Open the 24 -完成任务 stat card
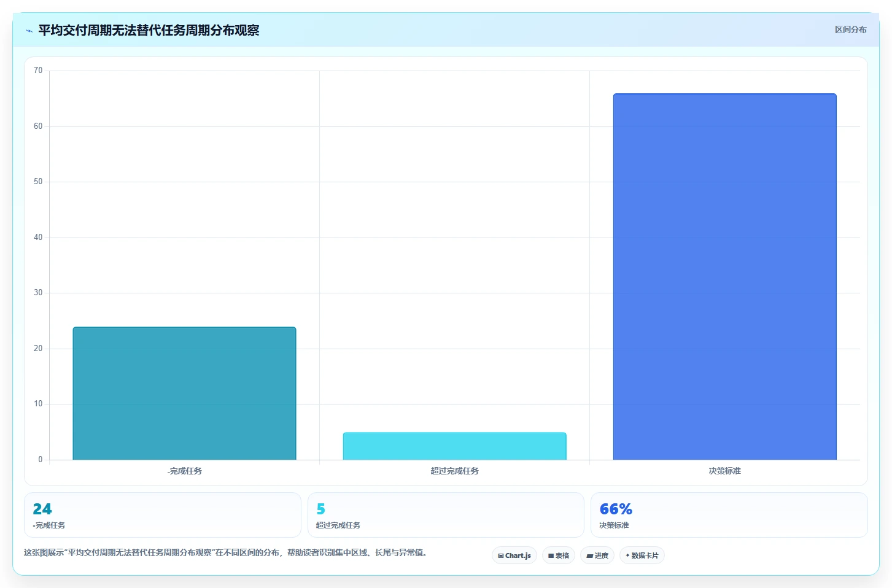 point(163,515)
